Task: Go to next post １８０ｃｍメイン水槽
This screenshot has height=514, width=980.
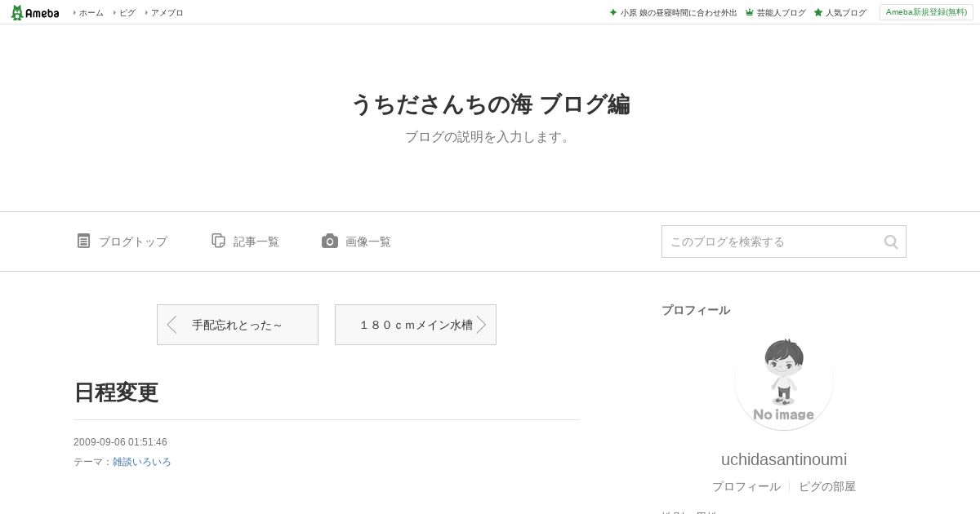Action: (416, 325)
